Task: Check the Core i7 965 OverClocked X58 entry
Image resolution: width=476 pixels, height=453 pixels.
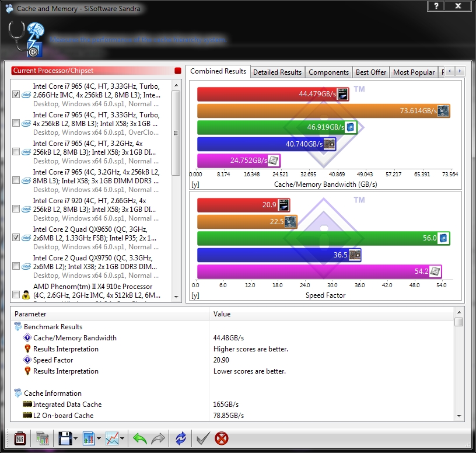Action: [x=16, y=123]
